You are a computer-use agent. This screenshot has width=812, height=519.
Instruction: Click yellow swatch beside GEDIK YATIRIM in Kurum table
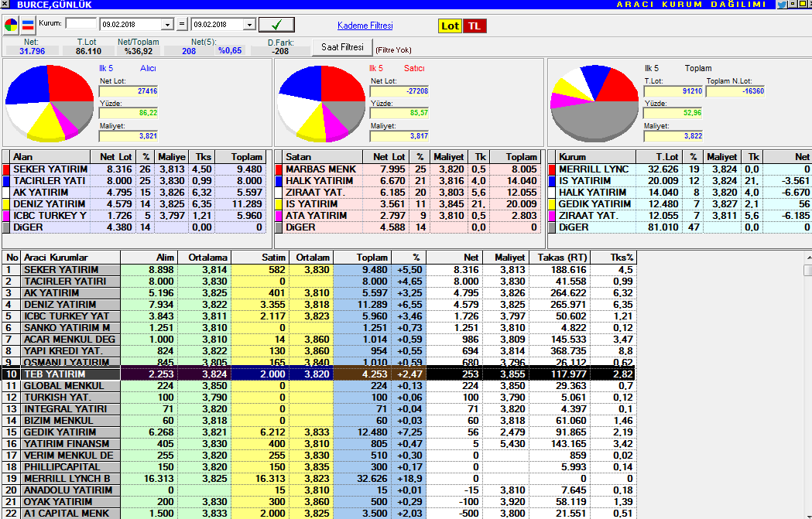point(551,204)
